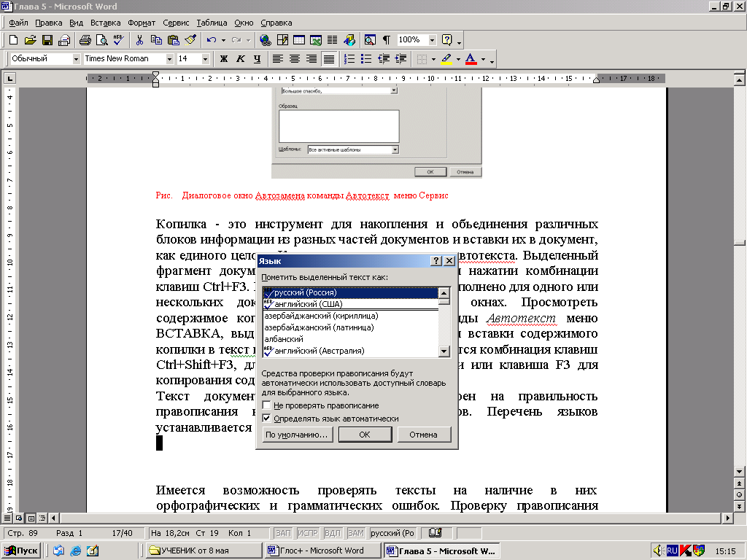Screen dimensions: 747x560
Task: Create a bulleted list
Action: click(x=366, y=58)
